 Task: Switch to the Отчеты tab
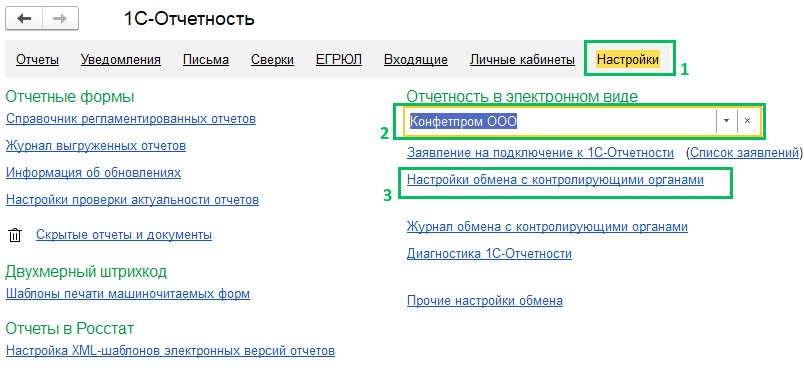[37, 60]
